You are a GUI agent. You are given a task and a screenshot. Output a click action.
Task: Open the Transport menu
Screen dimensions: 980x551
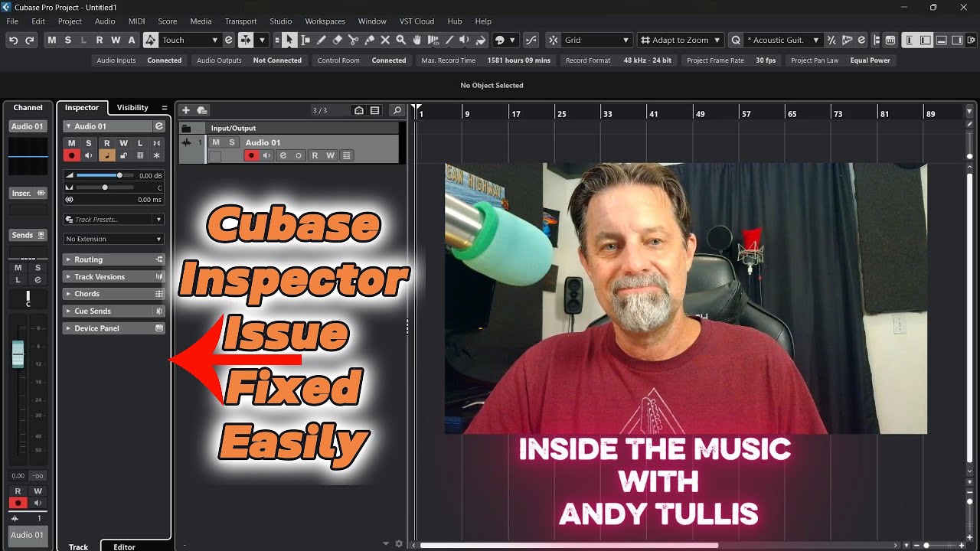point(241,21)
